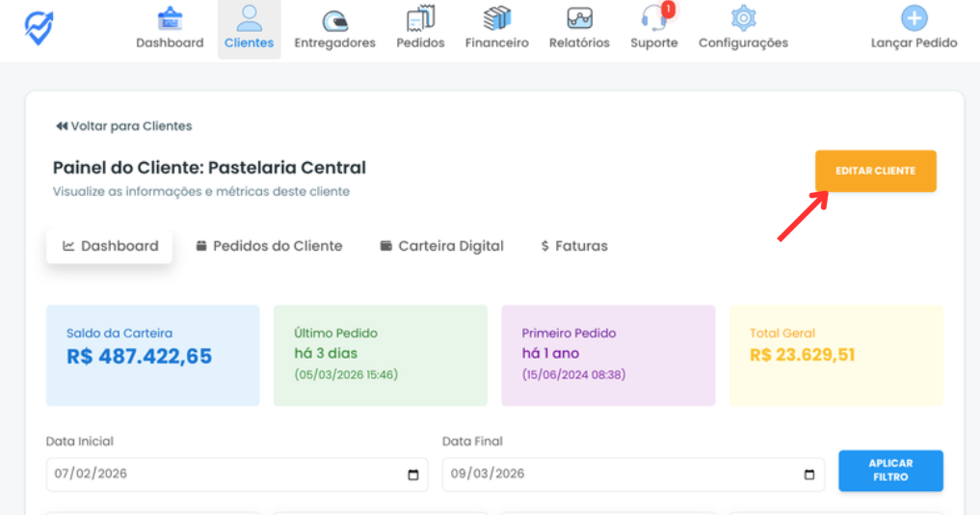Click the Editar Cliente button
The height and width of the screenshot is (515, 980).
(875, 171)
